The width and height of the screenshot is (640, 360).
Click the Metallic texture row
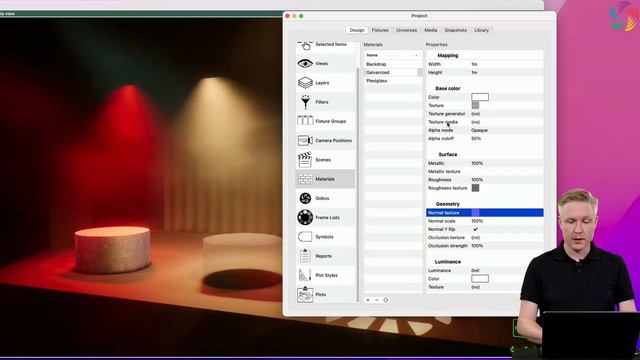click(x=485, y=171)
